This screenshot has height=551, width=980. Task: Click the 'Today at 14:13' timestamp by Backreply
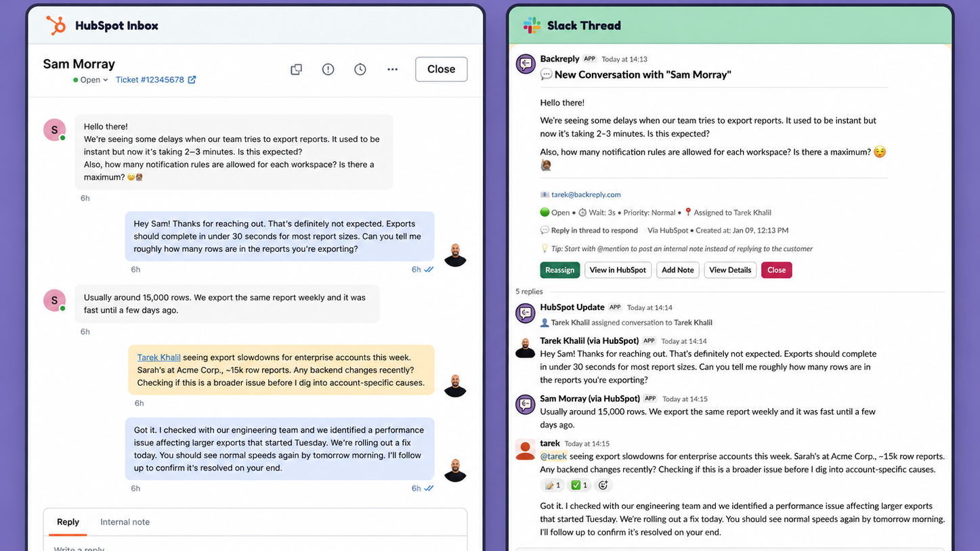(x=624, y=60)
